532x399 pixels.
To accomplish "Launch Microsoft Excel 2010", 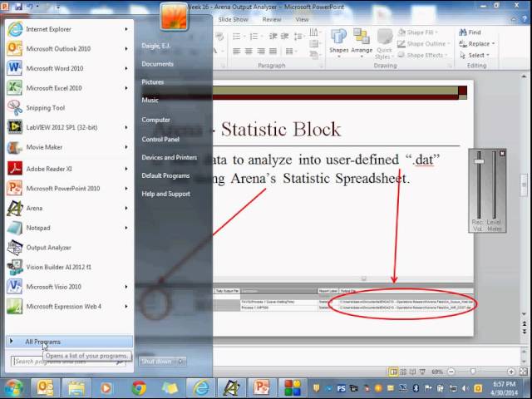I will pyautogui.click(x=69, y=88).
